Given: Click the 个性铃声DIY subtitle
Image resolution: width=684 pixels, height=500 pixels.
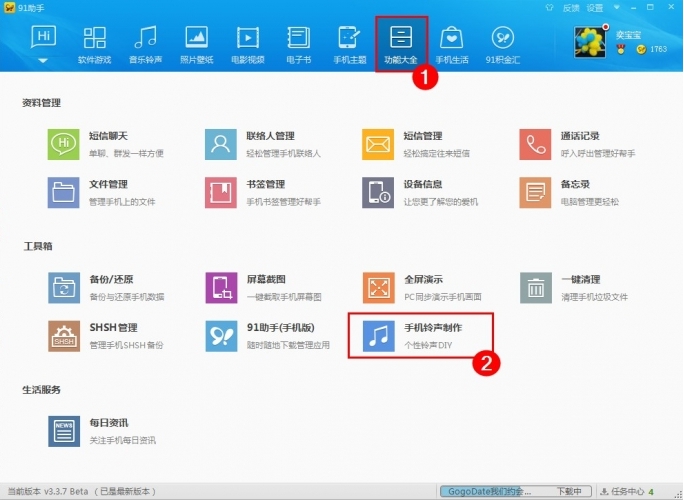Looking at the screenshot, I should pos(428,345).
